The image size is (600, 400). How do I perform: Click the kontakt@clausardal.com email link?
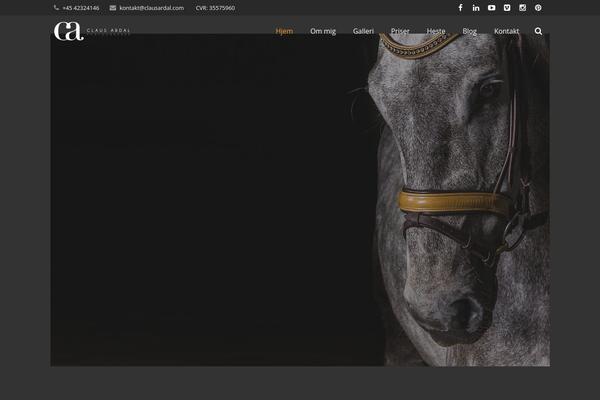pyautogui.click(x=152, y=8)
